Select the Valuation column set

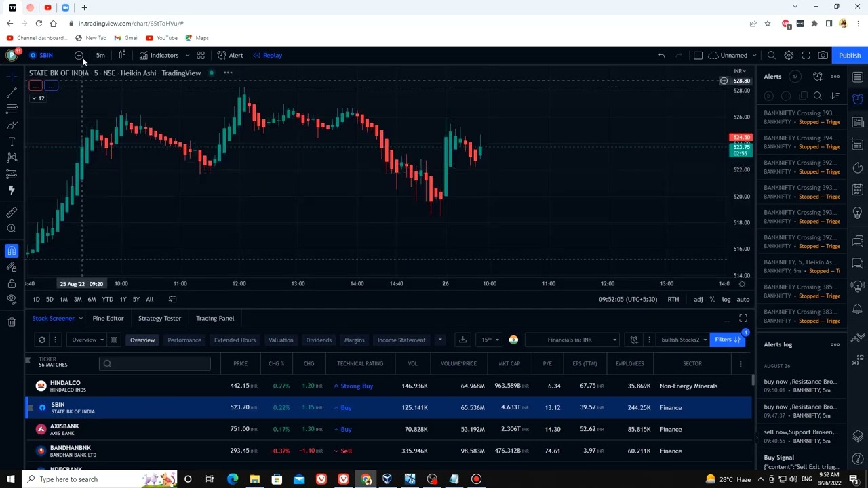(x=281, y=340)
